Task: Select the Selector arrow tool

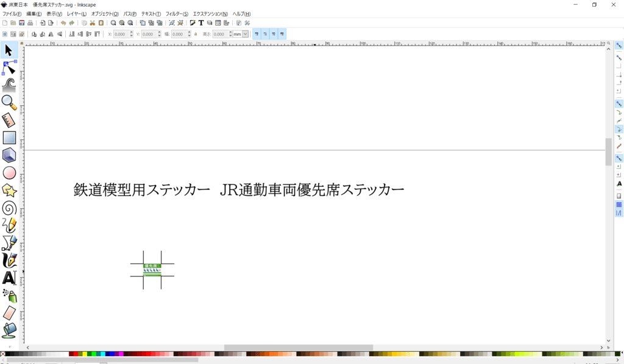Action: pyautogui.click(x=9, y=51)
